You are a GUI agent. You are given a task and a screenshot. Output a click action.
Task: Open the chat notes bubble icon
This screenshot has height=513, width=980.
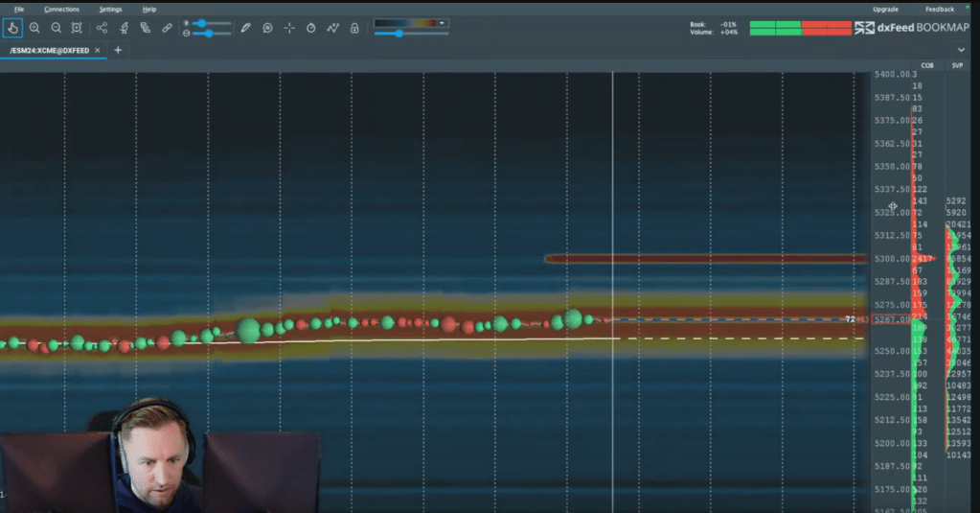[x=267, y=29]
